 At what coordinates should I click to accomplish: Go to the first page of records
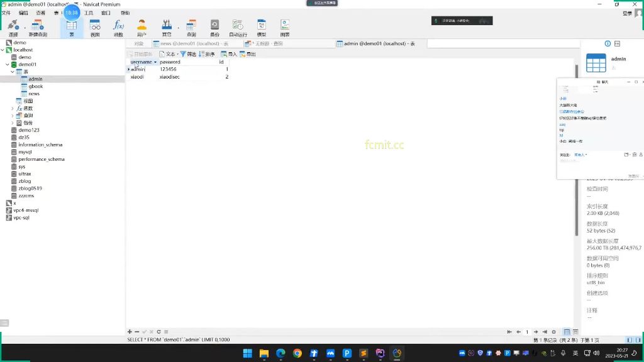click(x=509, y=332)
